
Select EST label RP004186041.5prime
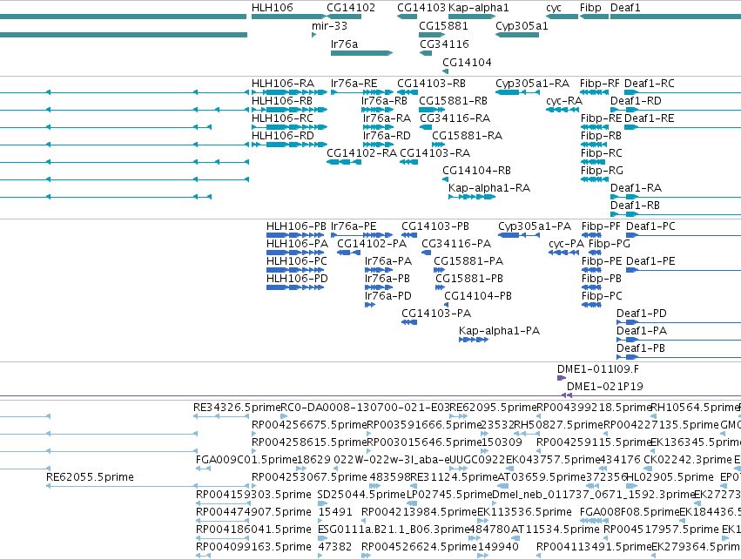coord(253,530)
